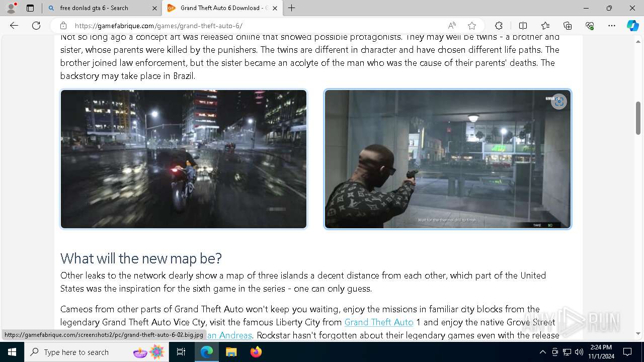Click the 'What will the new map be?' heading
Viewport: 644px width, 362px height.
pyautogui.click(x=141, y=258)
